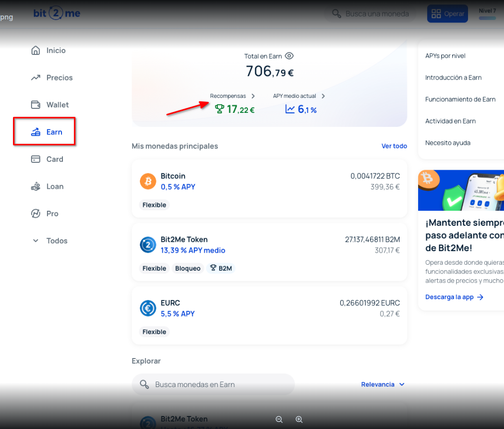The height and width of the screenshot is (429, 504).
Task: Open APY medio actual chevron arrow
Action: pyautogui.click(x=323, y=96)
